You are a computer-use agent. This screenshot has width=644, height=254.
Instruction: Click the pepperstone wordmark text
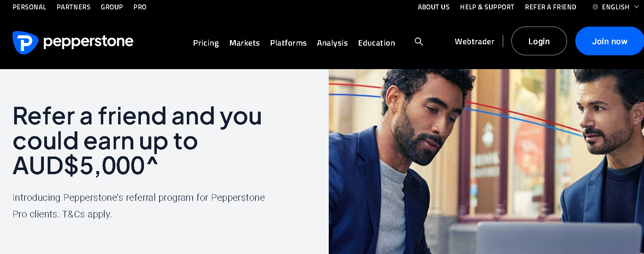click(x=88, y=42)
